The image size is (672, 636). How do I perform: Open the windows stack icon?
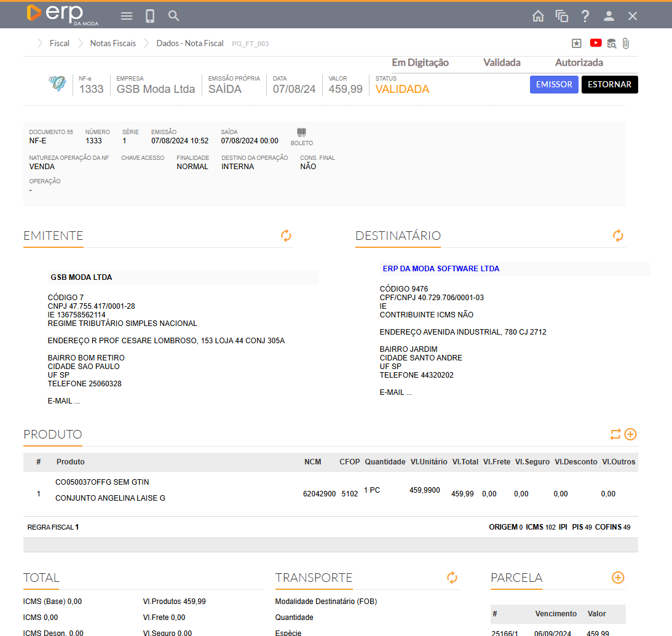tap(561, 17)
